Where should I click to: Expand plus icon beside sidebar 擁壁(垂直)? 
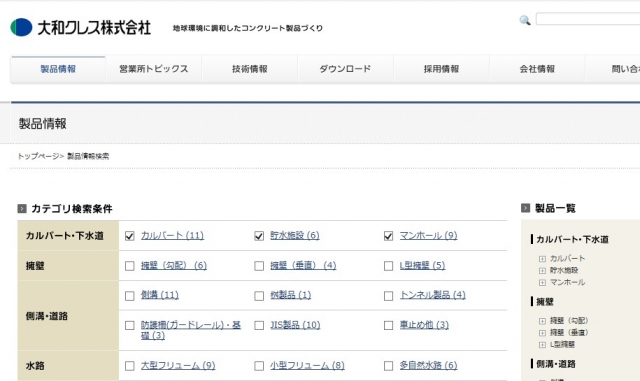(542, 333)
